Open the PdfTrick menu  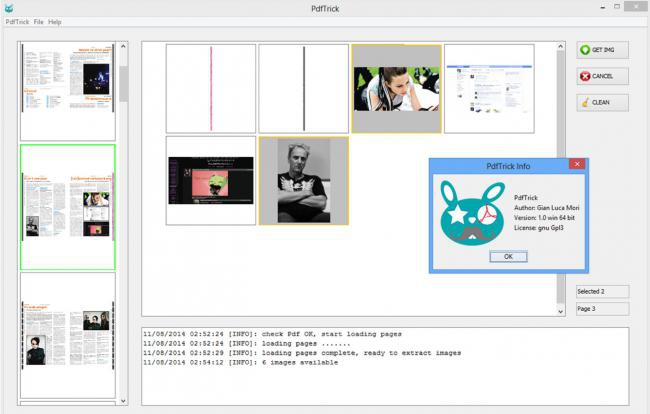(x=17, y=22)
